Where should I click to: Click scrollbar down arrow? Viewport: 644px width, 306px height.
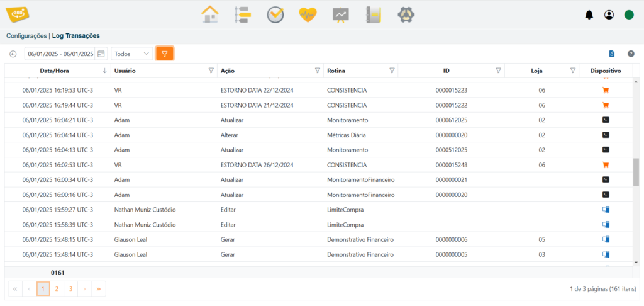pos(636,262)
